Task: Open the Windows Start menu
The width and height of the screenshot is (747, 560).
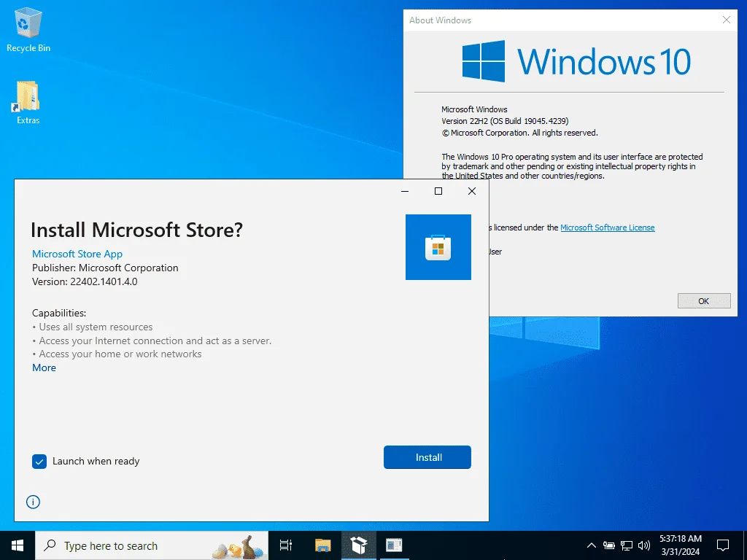Action: coord(18,545)
